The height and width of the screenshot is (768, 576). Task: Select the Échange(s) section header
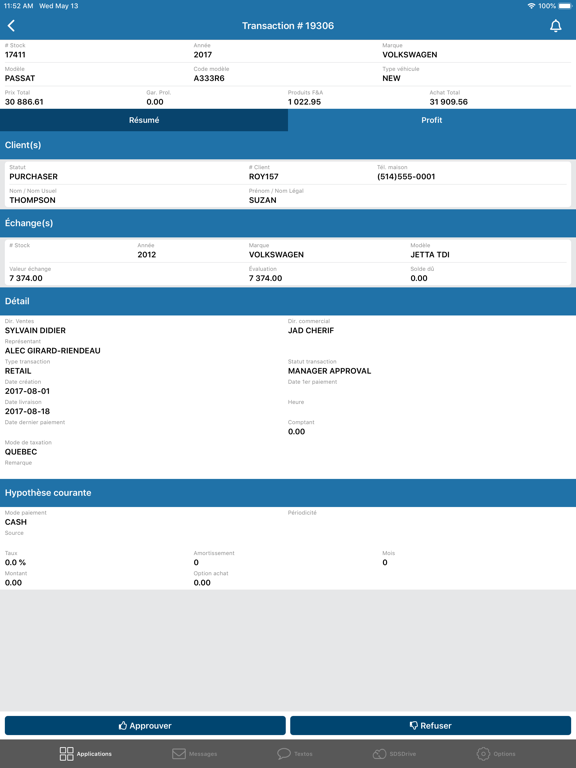[288, 223]
